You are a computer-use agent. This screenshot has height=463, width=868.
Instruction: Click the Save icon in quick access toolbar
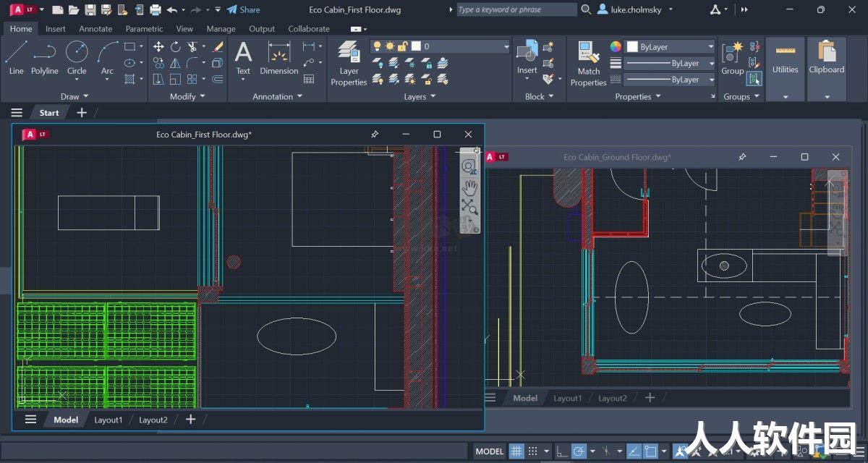point(90,9)
